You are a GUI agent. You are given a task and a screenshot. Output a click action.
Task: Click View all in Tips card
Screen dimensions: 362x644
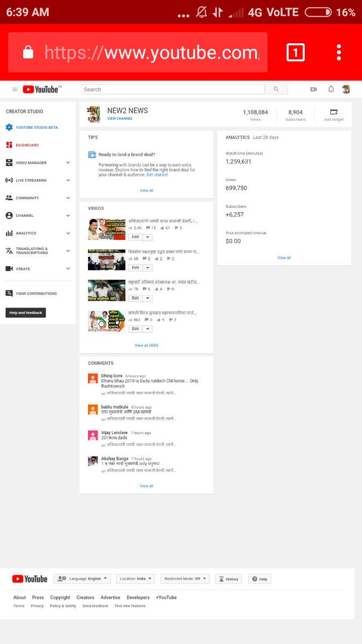[x=146, y=191]
